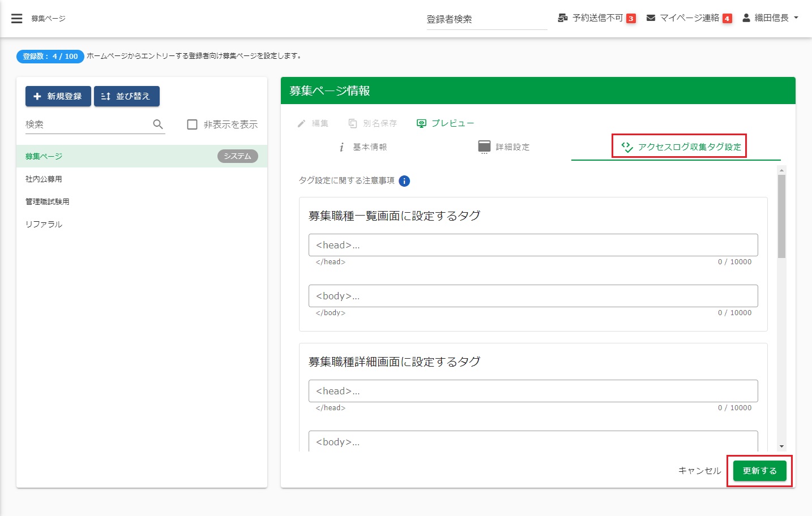Expand the 織田信長 user dropdown
Screen dimensions: 812x516
point(771,18)
